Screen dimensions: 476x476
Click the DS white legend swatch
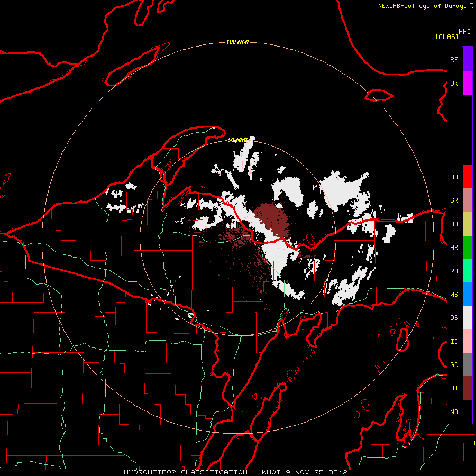(x=467, y=317)
